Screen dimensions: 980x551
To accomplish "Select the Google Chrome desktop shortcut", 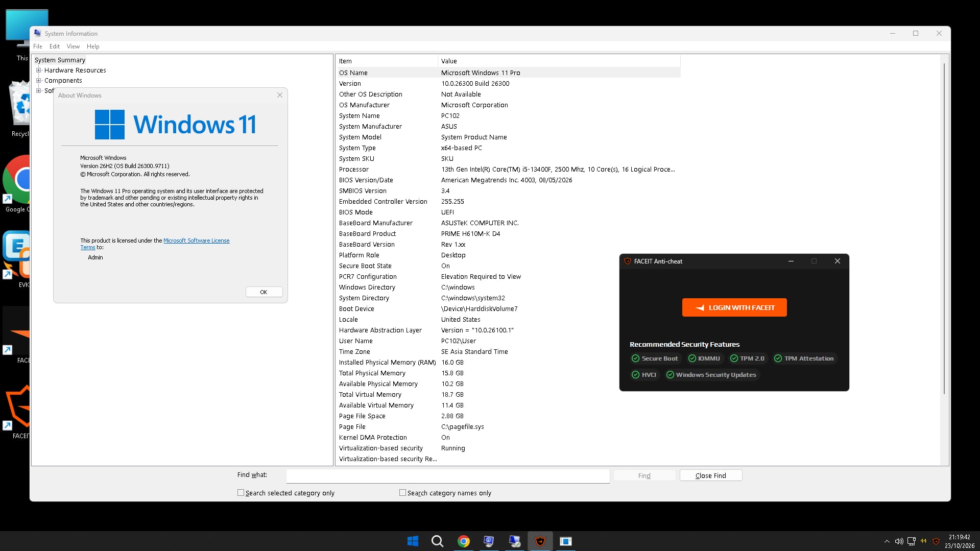I will click(x=17, y=184).
